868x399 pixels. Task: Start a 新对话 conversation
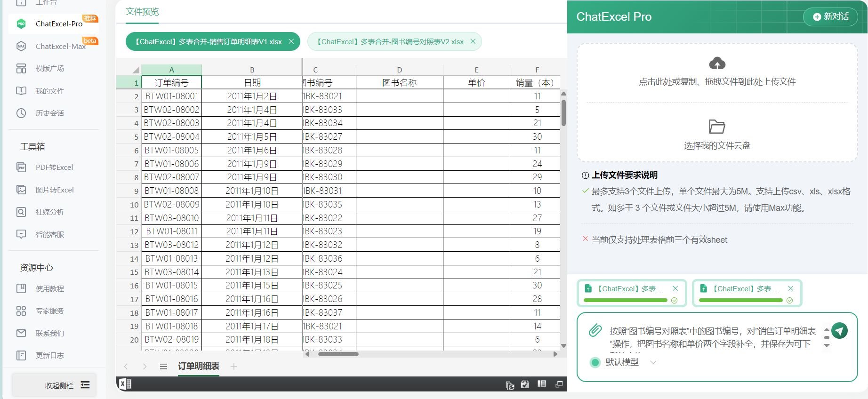pyautogui.click(x=831, y=16)
